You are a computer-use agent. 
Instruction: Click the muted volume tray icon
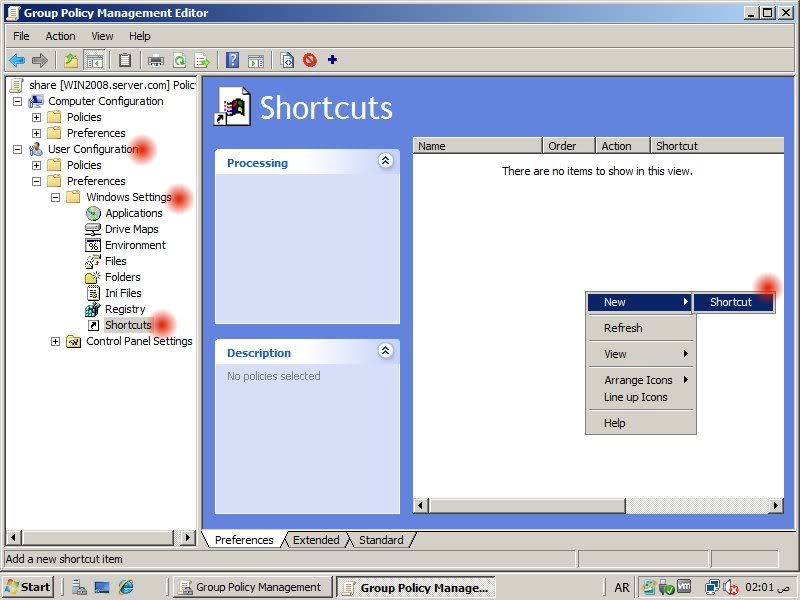(731, 588)
